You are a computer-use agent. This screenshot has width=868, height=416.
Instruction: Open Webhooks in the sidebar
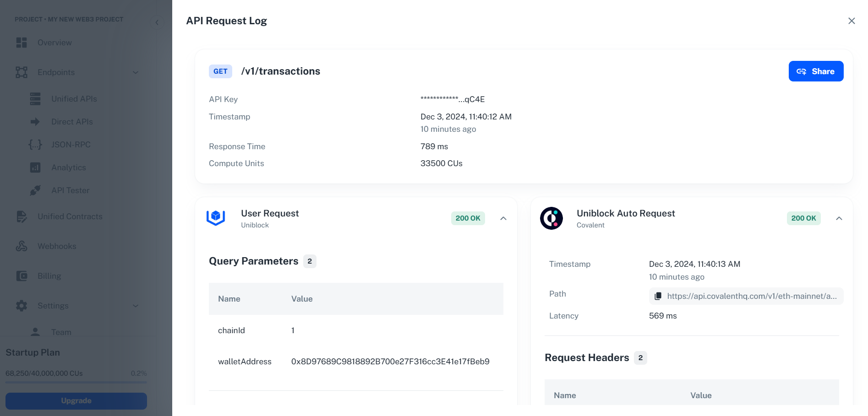click(x=57, y=246)
